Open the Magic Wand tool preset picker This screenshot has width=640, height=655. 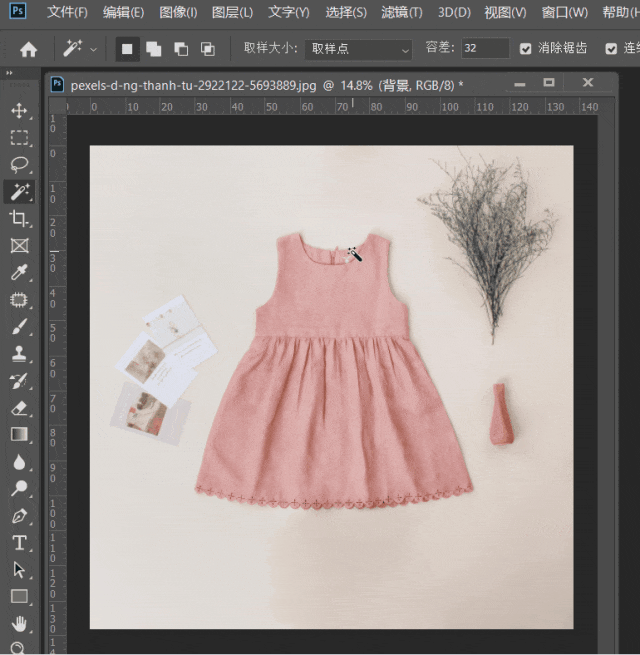pyautogui.click(x=94, y=49)
